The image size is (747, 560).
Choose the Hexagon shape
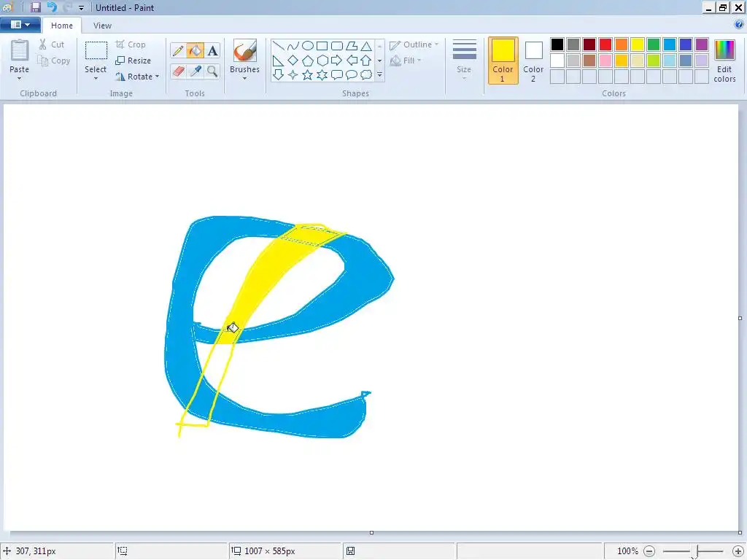click(x=322, y=61)
